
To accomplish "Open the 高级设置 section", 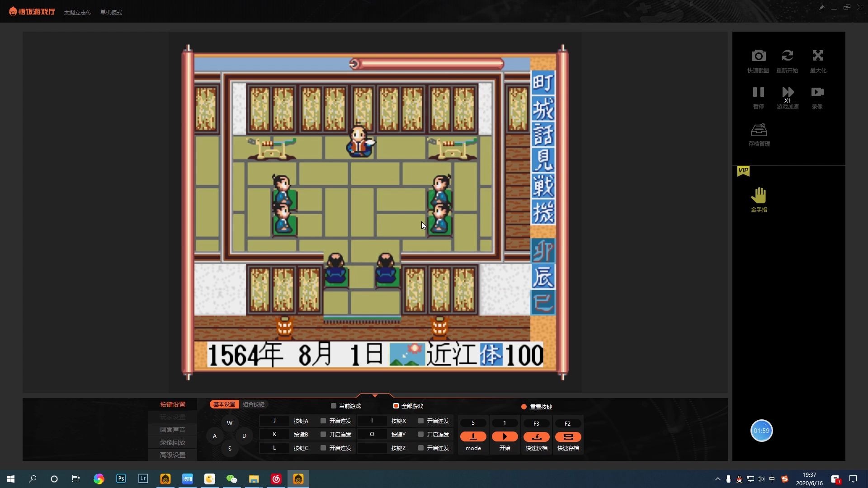I will coord(173,455).
